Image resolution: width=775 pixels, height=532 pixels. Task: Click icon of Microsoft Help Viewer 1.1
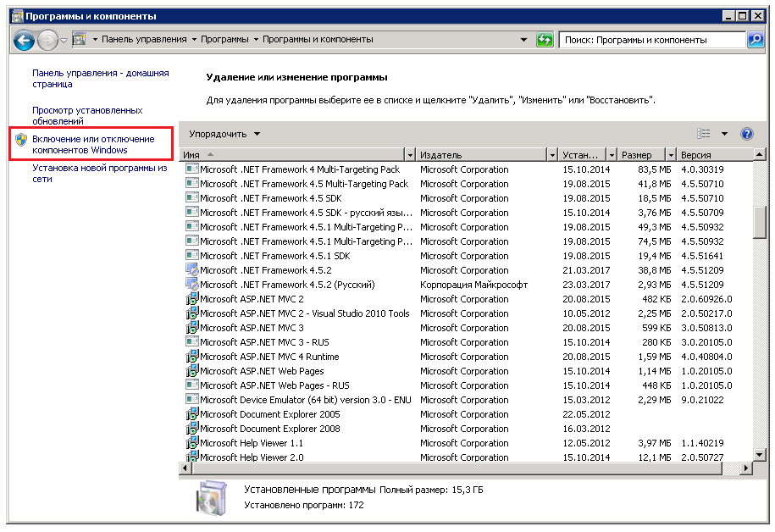click(x=191, y=442)
